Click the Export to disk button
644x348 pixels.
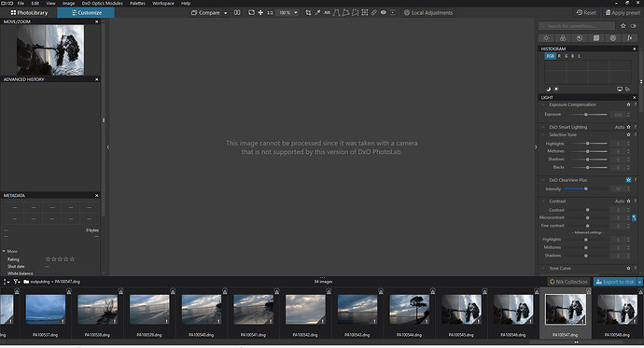click(x=615, y=282)
